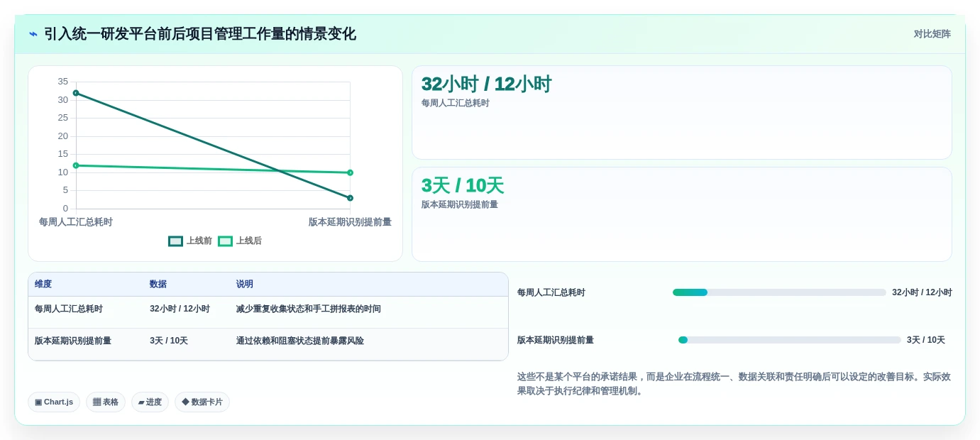This screenshot has width=980, height=440.
Task: Click 减少重复收集状态和手工拼报表的时间 cell
Action: (x=309, y=309)
